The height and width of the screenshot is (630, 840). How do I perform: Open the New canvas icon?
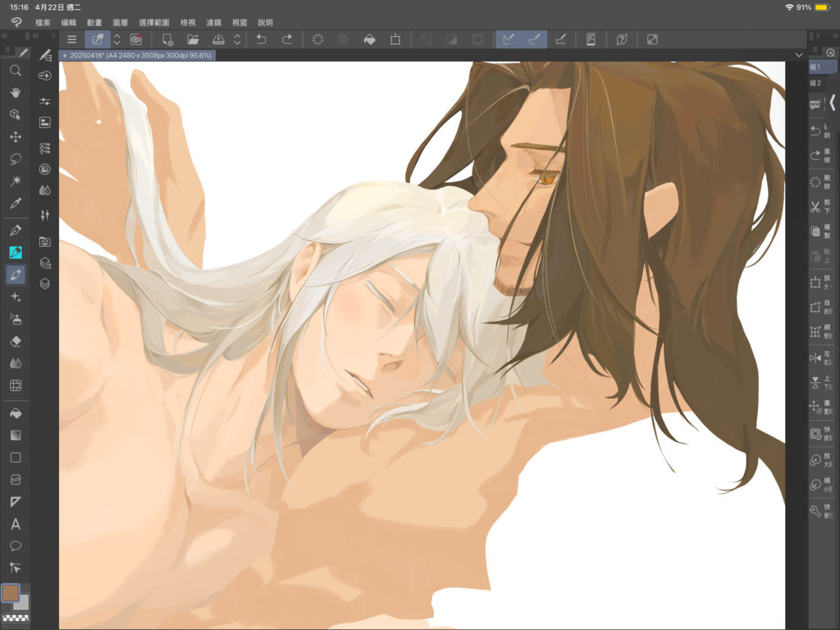167,39
